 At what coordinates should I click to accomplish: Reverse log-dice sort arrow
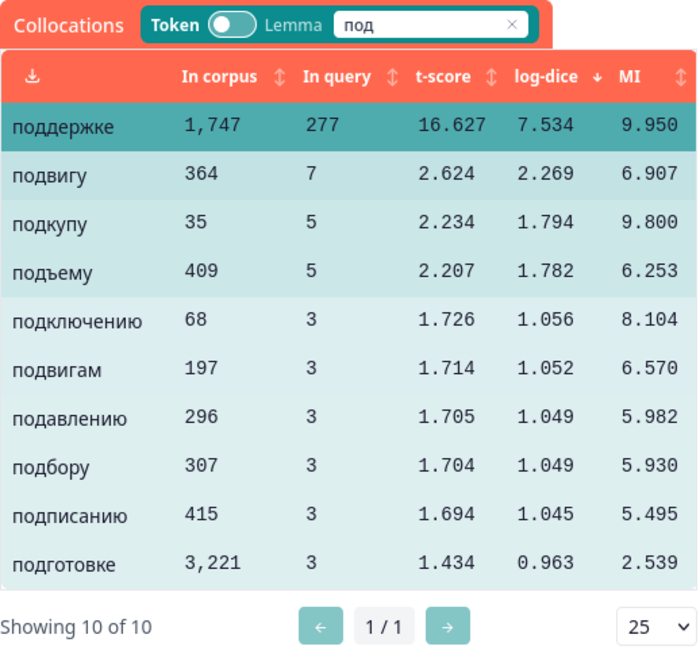click(x=597, y=78)
